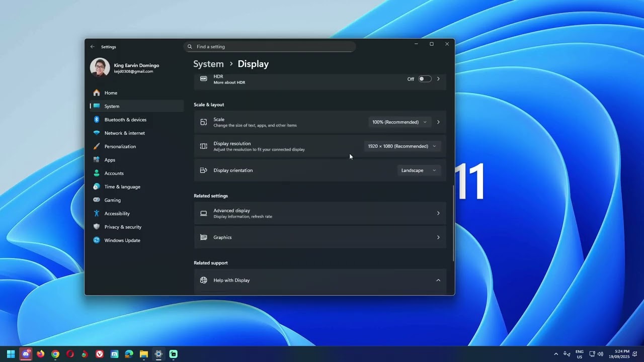Select Personalization in sidebar

tap(137, 146)
